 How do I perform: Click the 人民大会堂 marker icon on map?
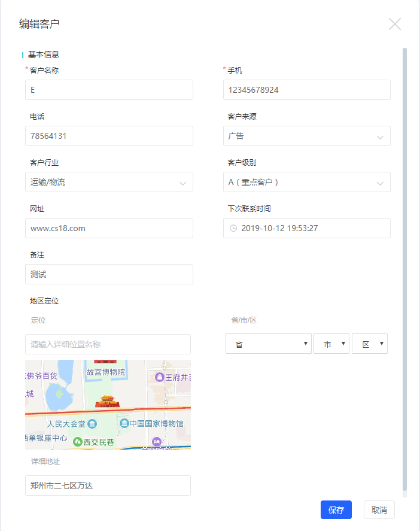[x=92, y=424]
